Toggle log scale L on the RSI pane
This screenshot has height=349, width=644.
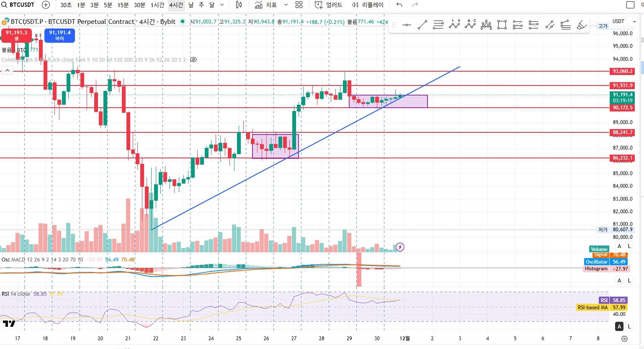point(629,326)
